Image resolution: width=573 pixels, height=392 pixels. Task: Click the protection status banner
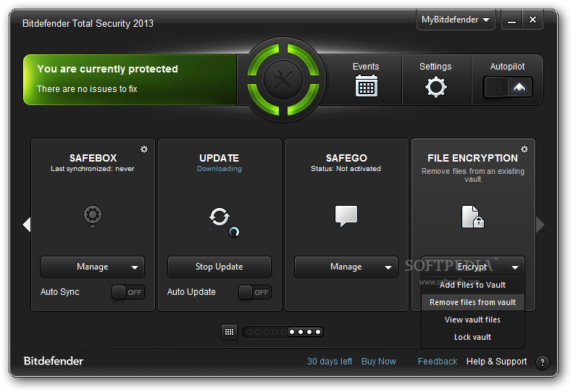coord(130,80)
